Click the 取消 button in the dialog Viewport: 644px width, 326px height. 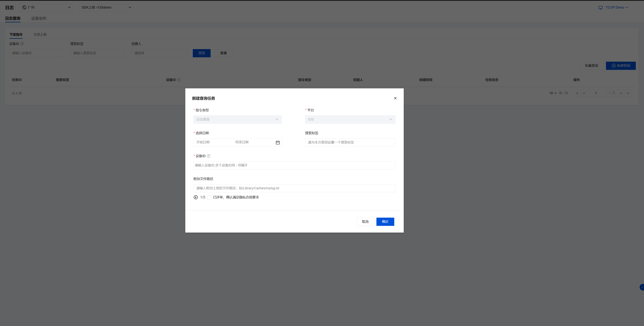click(365, 222)
